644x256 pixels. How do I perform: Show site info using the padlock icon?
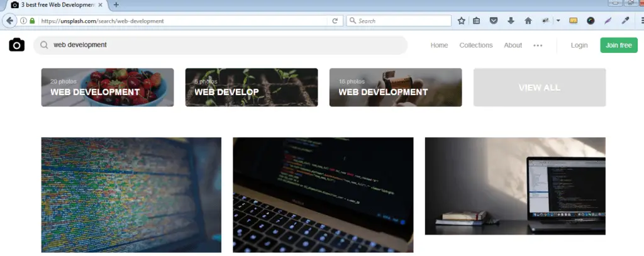(x=32, y=21)
